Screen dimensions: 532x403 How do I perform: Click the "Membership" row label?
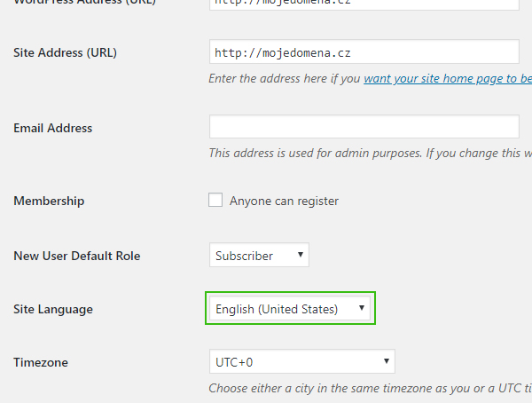(50, 201)
